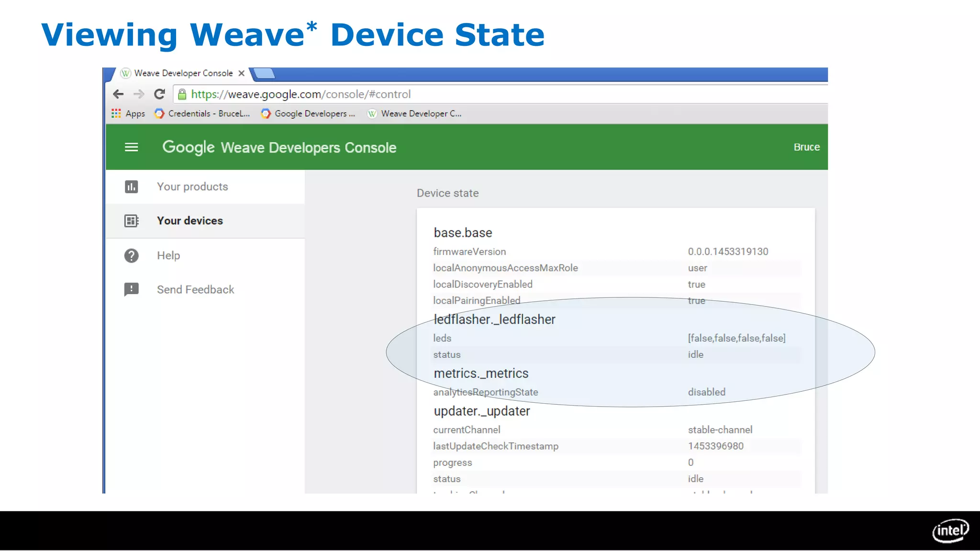Open a new browser tab
The width and height of the screenshot is (980, 551).
(264, 73)
